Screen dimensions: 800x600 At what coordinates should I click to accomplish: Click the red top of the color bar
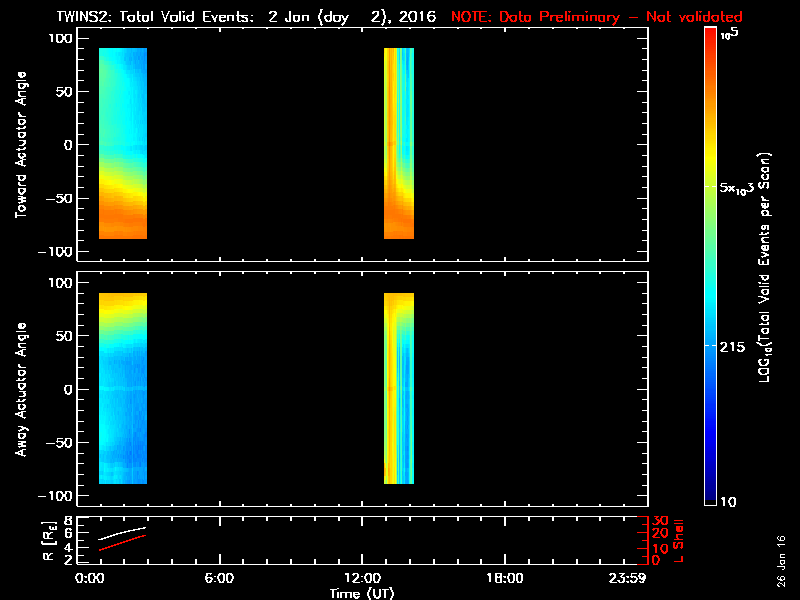[x=710, y=36]
